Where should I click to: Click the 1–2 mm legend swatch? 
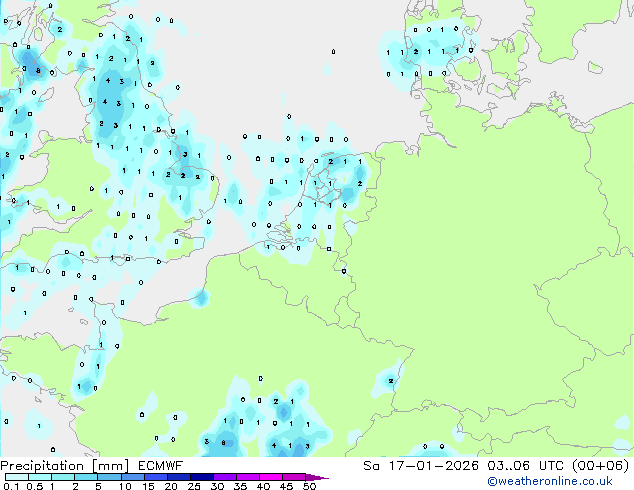point(63,477)
